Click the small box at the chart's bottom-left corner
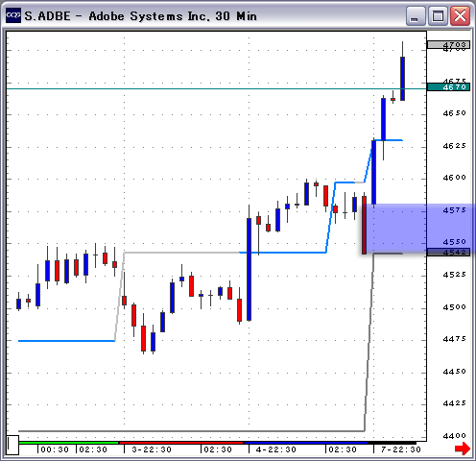476x461 pixels. (x=12, y=445)
